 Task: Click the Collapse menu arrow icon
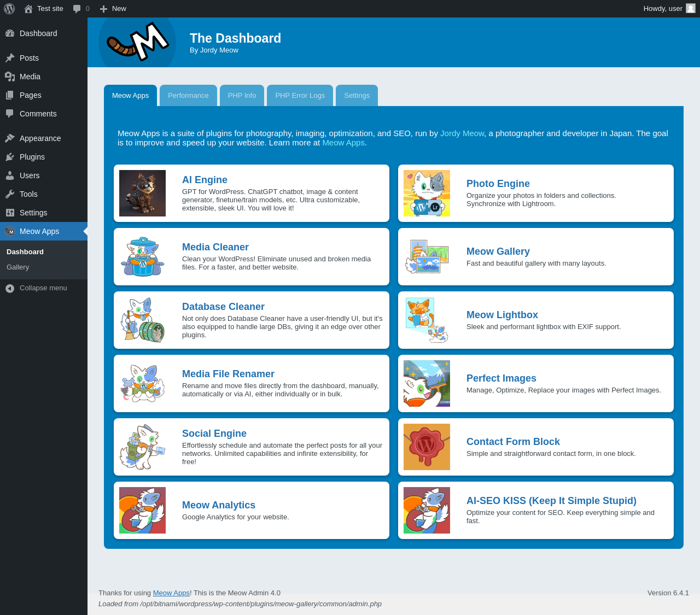pyautogui.click(x=10, y=288)
